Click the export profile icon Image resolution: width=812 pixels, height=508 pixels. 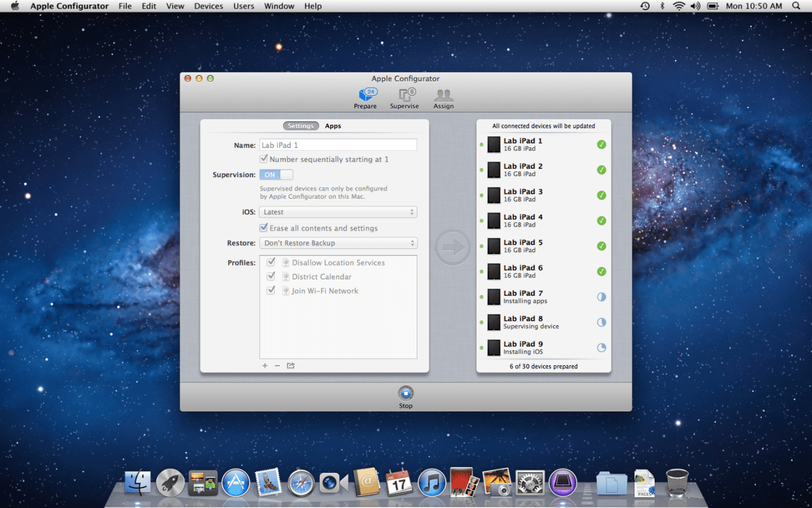tap(291, 366)
